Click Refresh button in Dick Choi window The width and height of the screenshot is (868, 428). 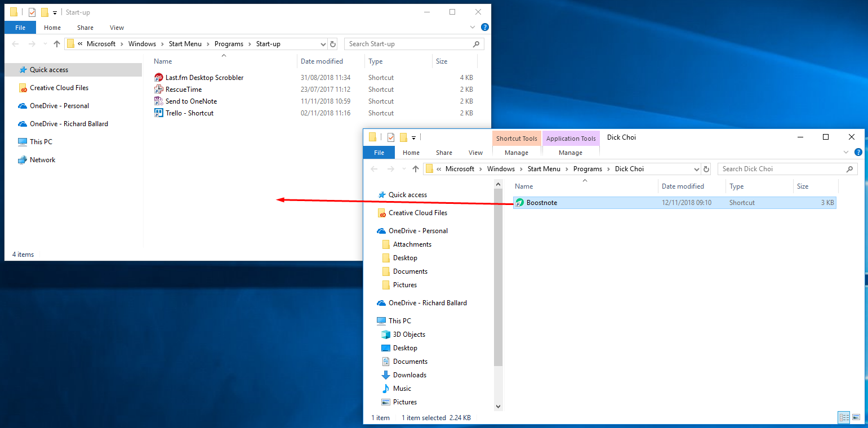click(706, 169)
